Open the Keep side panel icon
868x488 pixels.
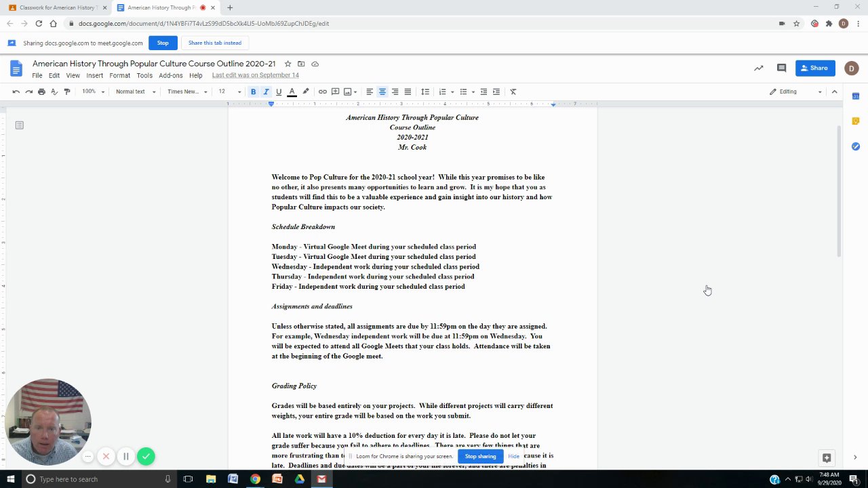tap(856, 121)
